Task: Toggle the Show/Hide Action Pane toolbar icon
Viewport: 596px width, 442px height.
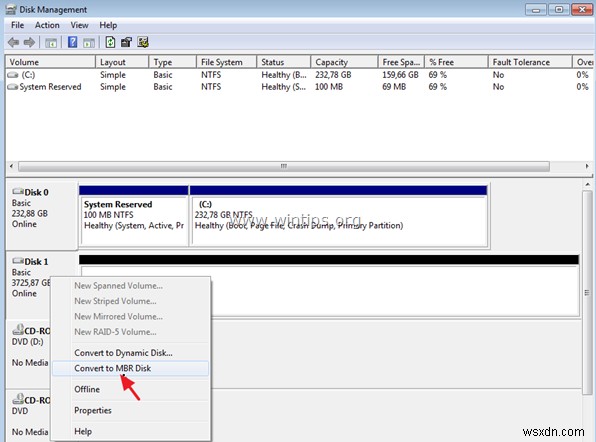Action: click(89, 43)
